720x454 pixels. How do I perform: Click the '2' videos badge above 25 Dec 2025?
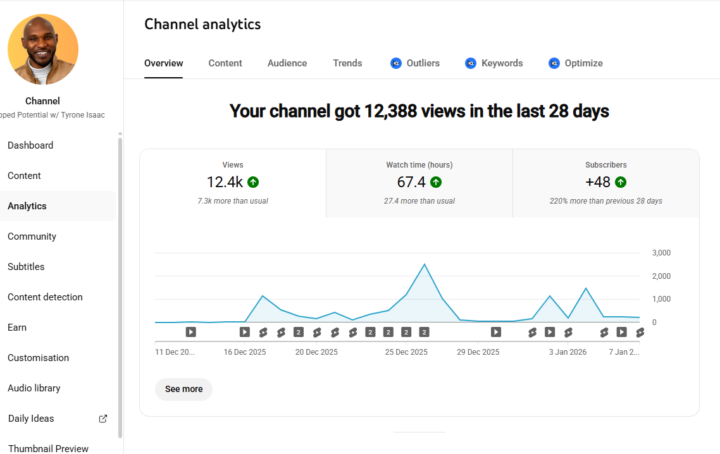click(406, 332)
